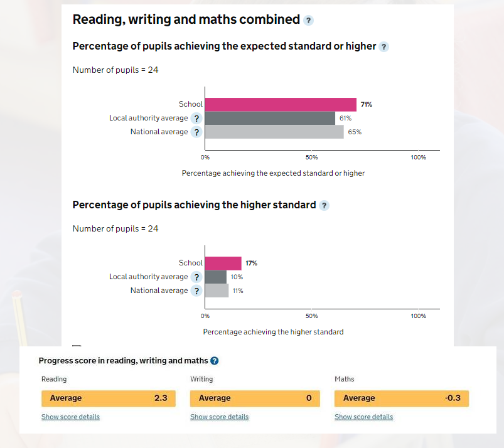The height and width of the screenshot is (448, 504).
Task: Show score details for Writing
Action: point(219,417)
